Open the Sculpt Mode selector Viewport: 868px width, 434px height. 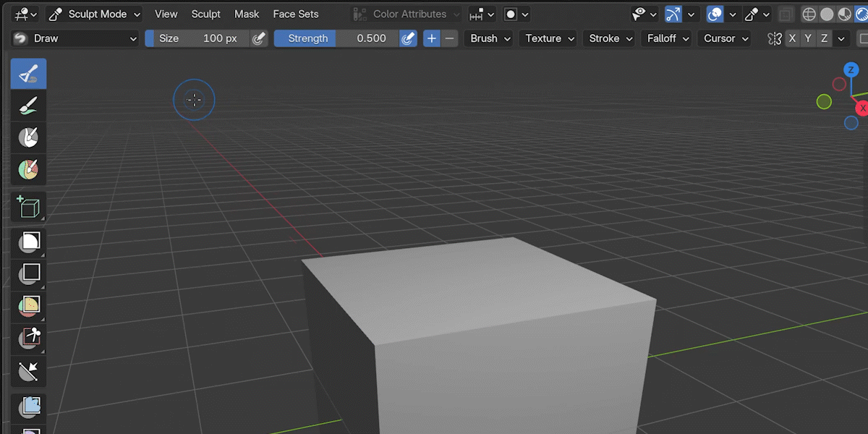[94, 14]
